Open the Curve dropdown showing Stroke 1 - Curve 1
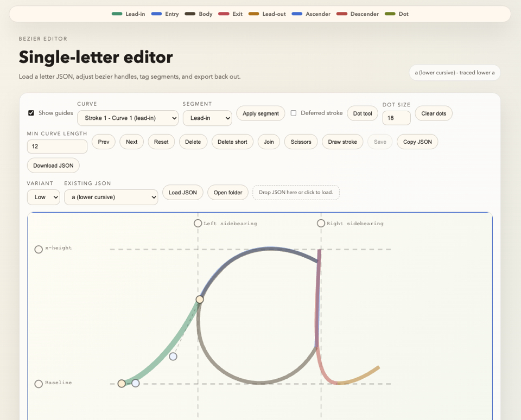This screenshot has width=521, height=420. click(128, 118)
